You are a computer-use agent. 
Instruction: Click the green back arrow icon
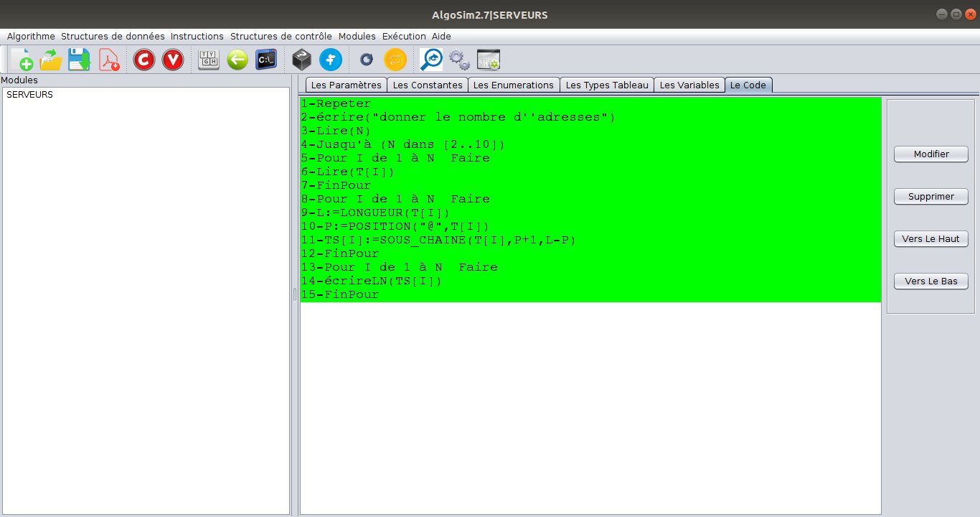[x=237, y=60]
